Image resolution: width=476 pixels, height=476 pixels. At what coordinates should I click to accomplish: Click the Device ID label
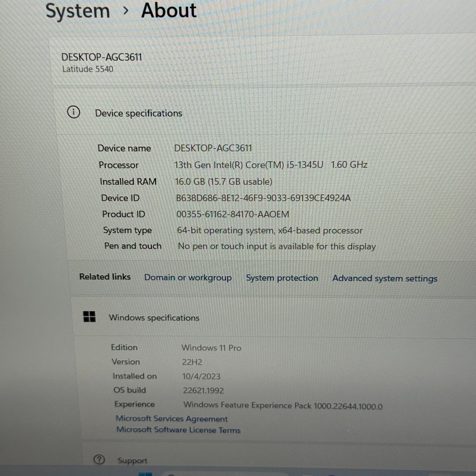pyautogui.click(x=120, y=198)
